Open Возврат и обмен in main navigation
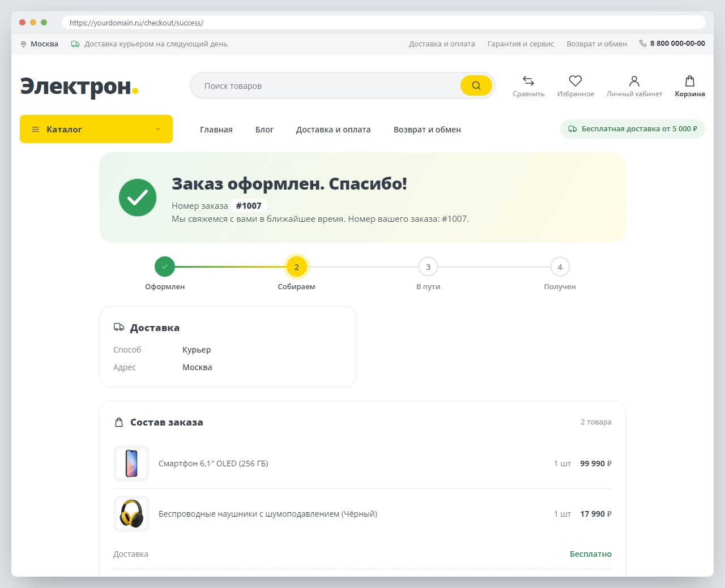 (427, 130)
